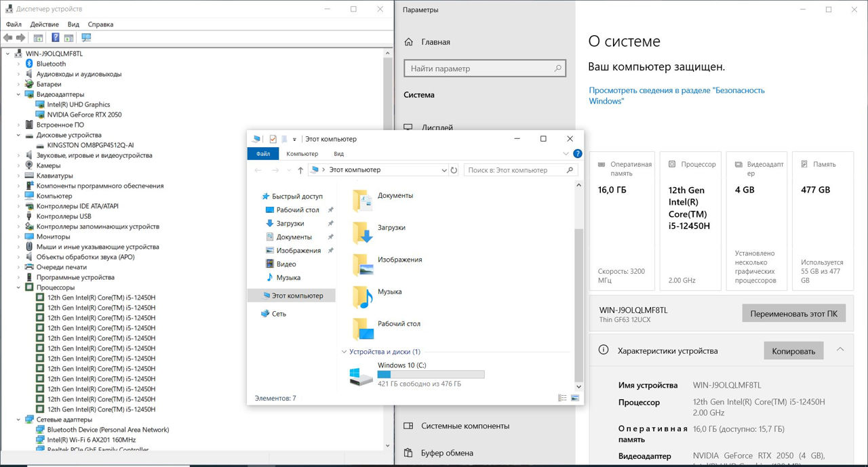This screenshot has height=467, width=868.
Task: Open the Explorer address bar history dropdown
Action: (444, 170)
